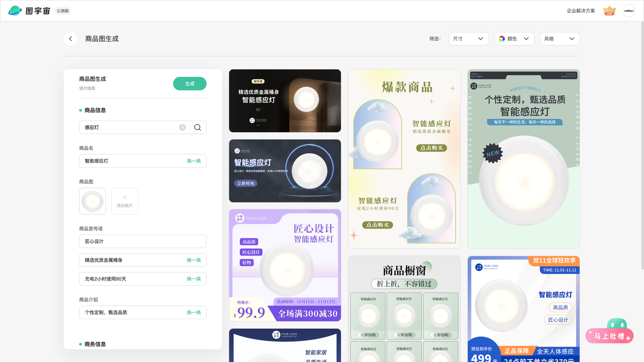Focus the 感应灯 product search field

[x=143, y=127]
